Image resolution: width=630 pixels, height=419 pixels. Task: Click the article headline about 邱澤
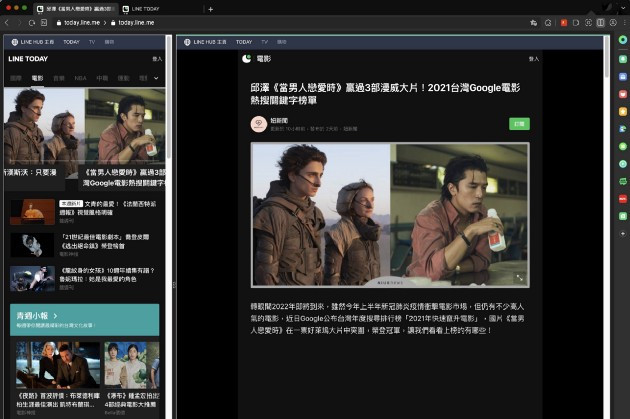[x=385, y=94]
